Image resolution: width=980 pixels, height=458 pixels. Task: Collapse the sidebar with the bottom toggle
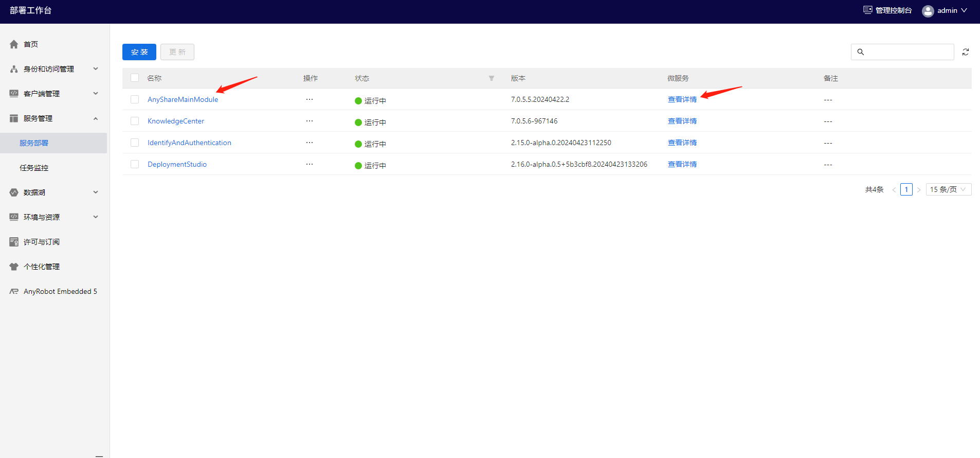(99, 456)
